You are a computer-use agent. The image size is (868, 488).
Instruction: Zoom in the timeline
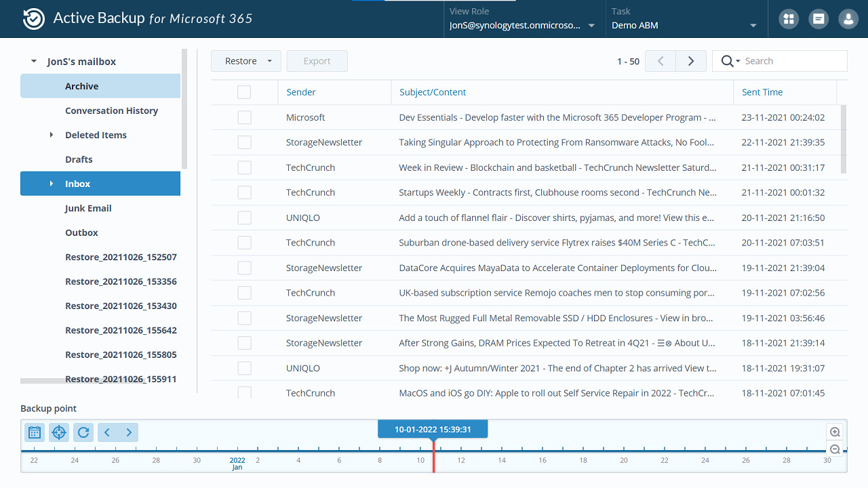point(835,432)
